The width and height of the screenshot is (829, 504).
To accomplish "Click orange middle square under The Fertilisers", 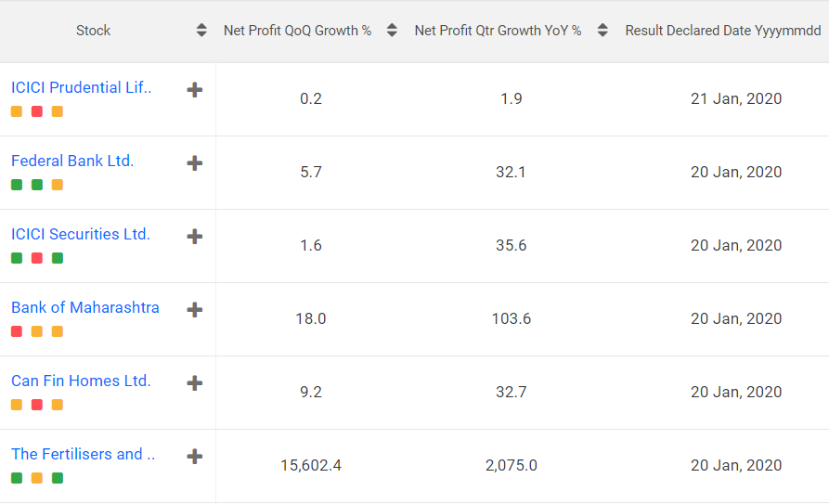I will [37, 478].
